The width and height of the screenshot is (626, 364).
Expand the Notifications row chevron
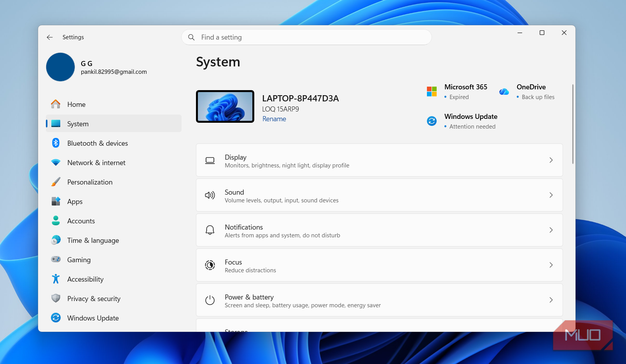coord(551,230)
